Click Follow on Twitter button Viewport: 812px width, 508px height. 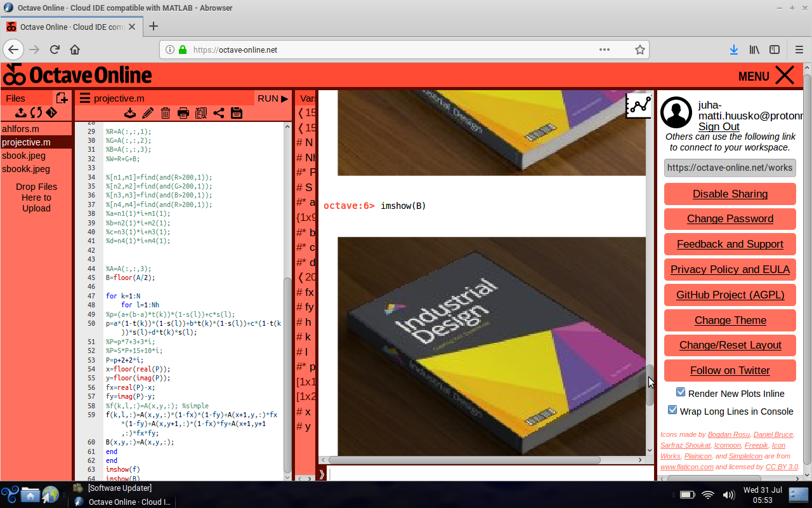pos(730,370)
